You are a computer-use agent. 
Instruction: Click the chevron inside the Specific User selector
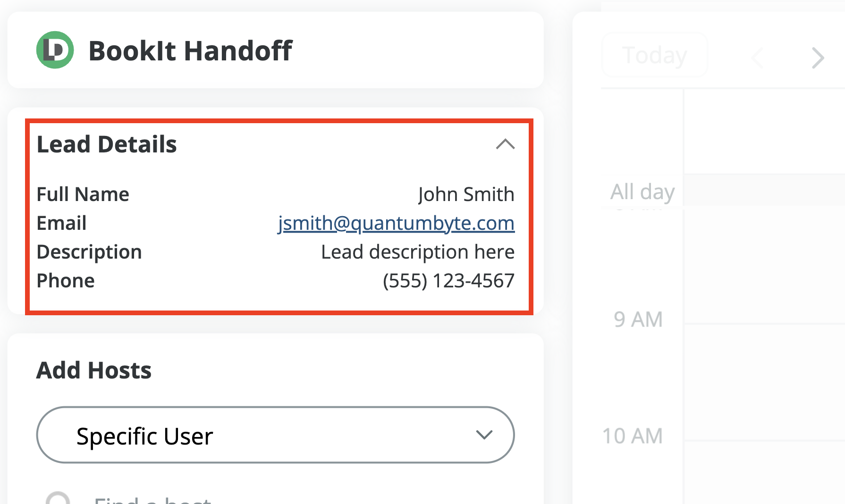pos(484,435)
